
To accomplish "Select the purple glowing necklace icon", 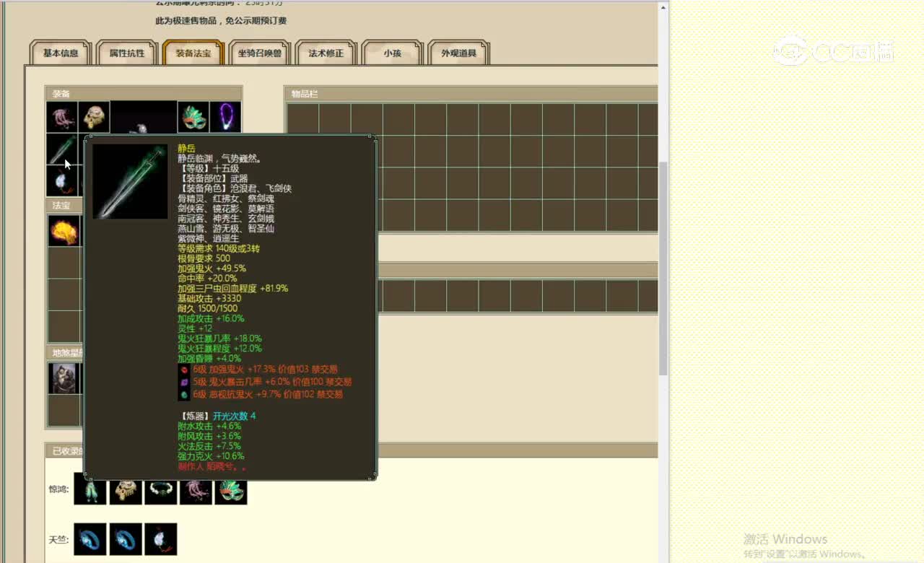I will coord(225,117).
